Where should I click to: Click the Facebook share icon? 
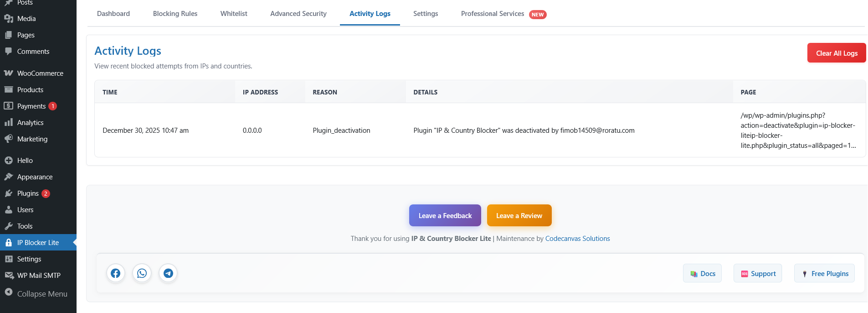(x=116, y=273)
